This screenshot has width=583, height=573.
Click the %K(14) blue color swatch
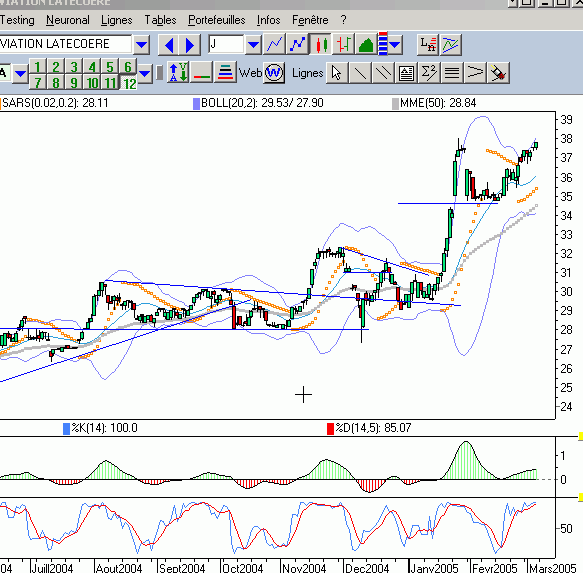pos(67,429)
